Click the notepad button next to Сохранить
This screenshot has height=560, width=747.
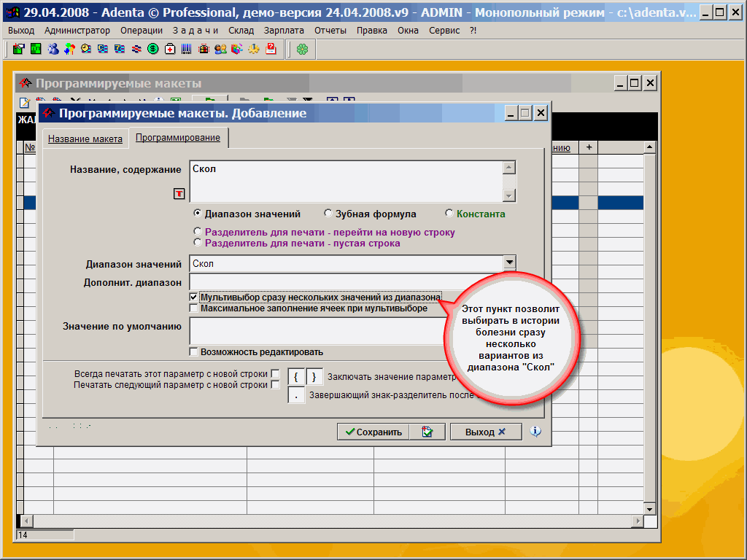[427, 432]
